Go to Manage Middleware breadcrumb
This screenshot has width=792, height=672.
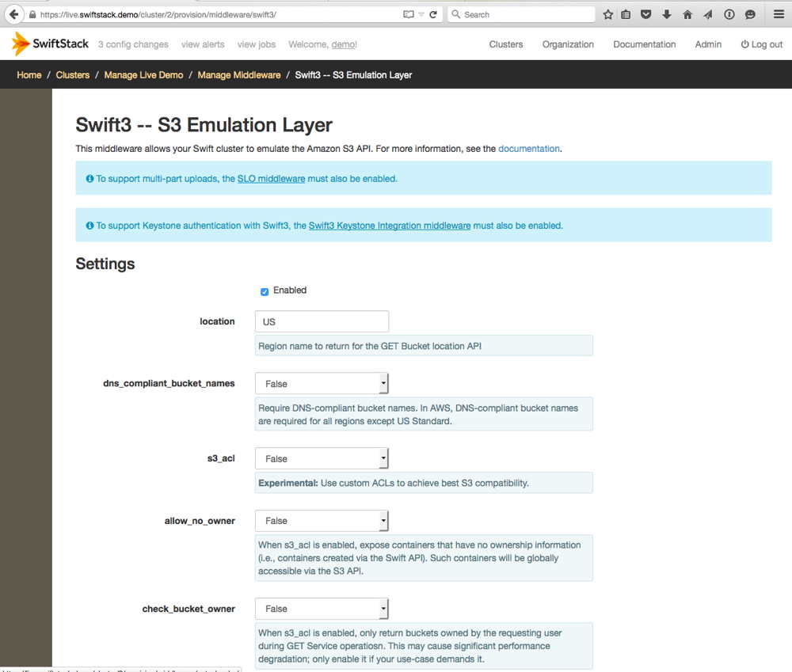(x=239, y=74)
